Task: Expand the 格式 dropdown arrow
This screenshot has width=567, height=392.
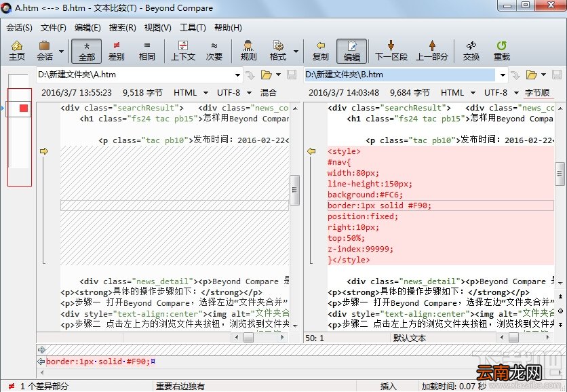Action: tap(296, 52)
